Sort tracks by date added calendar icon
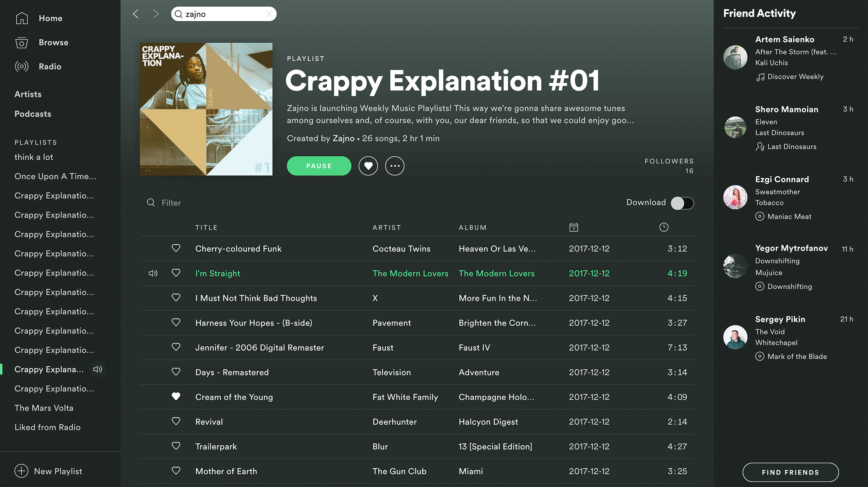The width and height of the screenshot is (868, 487). 573,227
